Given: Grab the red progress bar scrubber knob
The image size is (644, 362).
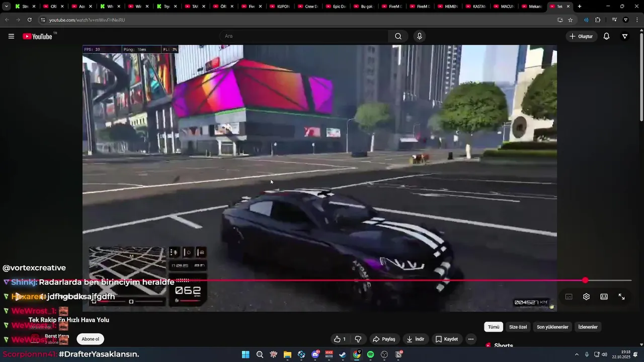Looking at the screenshot, I should tap(585, 281).
